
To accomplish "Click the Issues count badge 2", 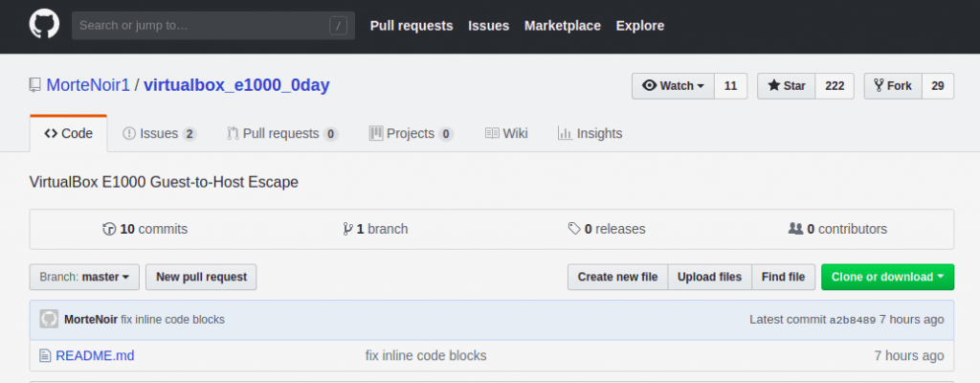I will pyautogui.click(x=190, y=134).
